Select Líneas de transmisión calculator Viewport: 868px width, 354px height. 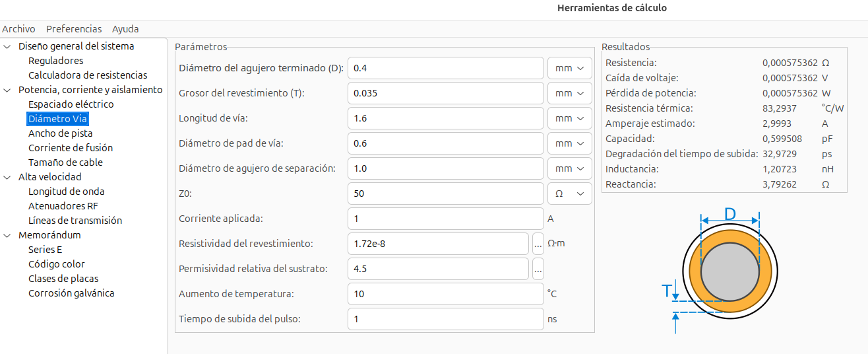coord(75,221)
